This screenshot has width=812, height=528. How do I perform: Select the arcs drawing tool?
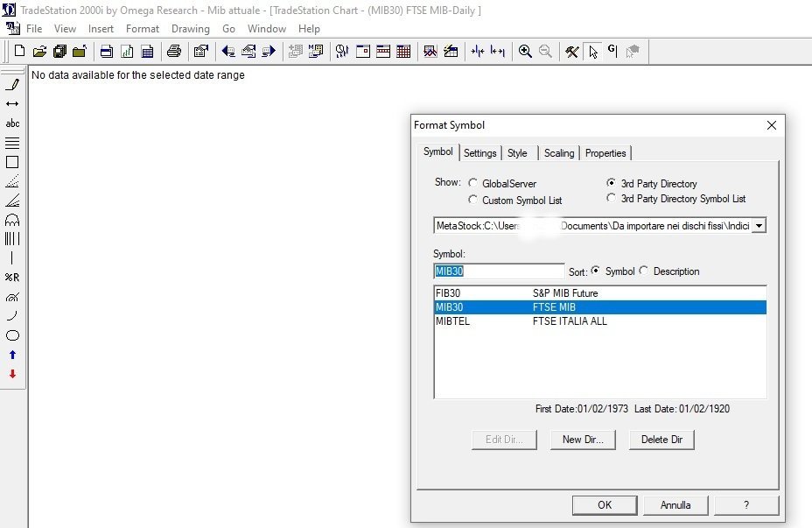pyautogui.click(x=12, y=220)
